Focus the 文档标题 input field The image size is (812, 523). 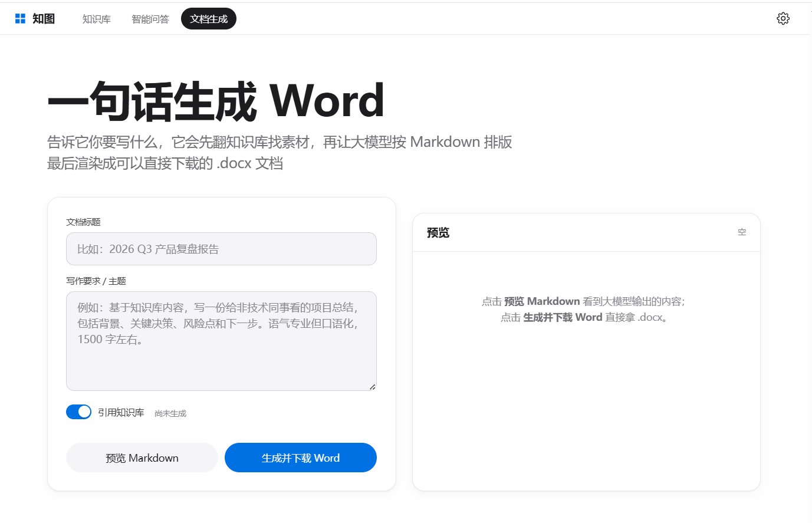pos(221,249)
